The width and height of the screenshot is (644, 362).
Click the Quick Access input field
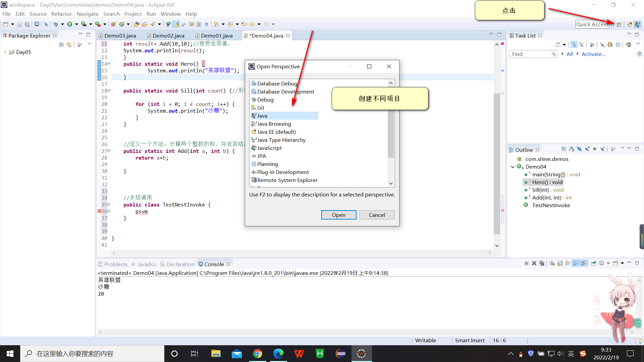[592, 24]
